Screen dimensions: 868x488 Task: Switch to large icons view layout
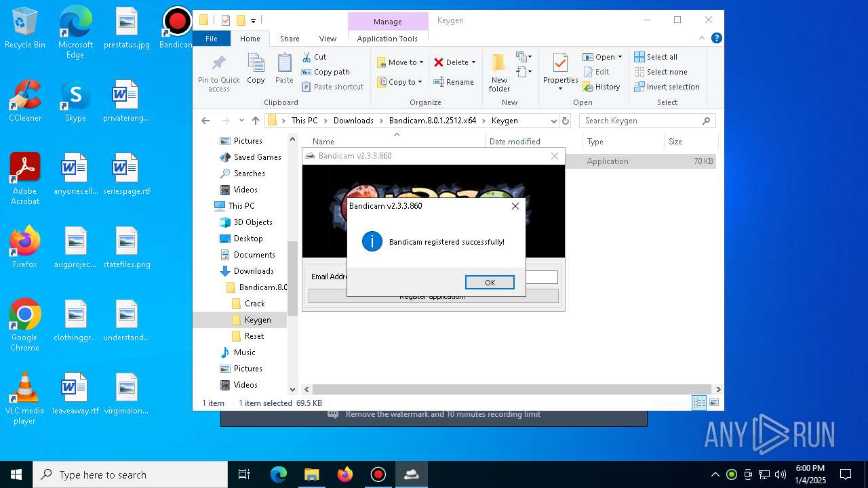click(713, 403)
